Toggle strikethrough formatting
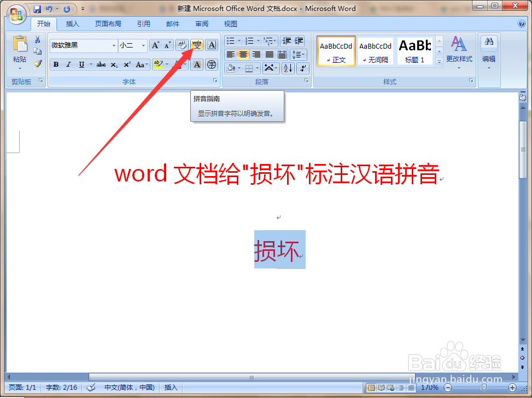 pyautogui.click(x=101, y=65)
